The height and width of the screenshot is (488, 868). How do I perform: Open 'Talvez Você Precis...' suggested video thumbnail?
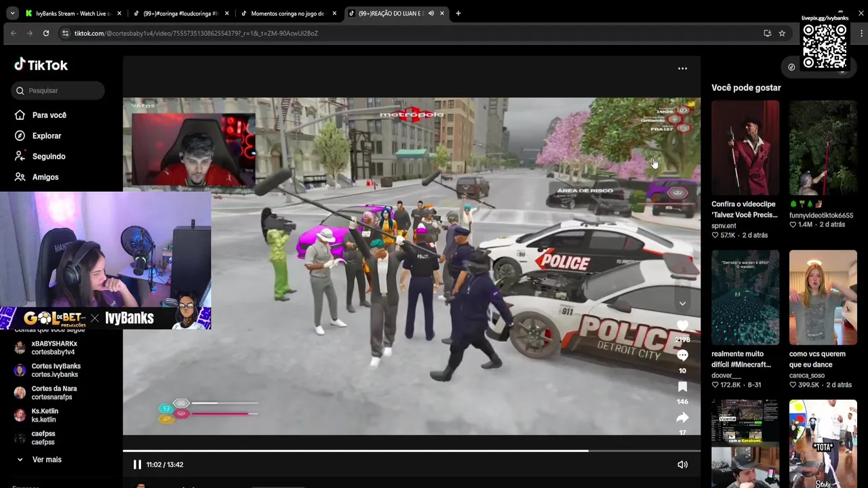tap(745, 148)
